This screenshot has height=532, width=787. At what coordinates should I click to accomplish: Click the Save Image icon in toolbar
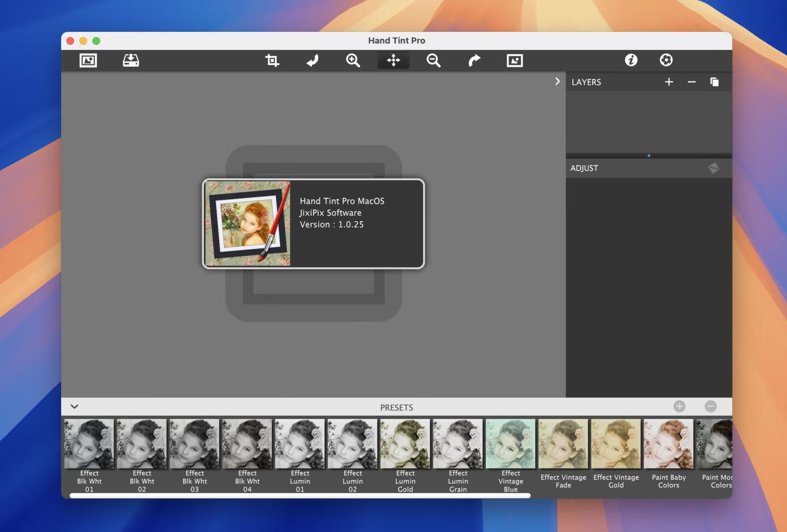coord(131,61)
